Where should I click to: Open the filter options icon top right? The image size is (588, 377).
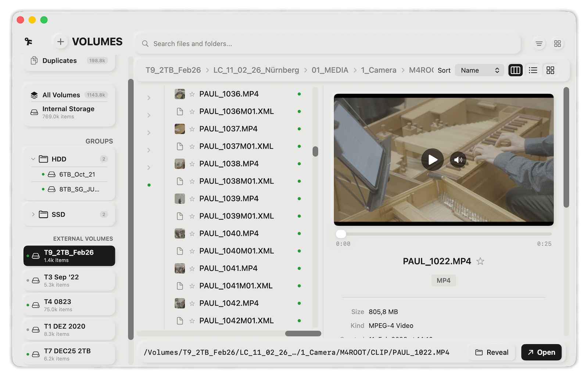click(539, 43)
